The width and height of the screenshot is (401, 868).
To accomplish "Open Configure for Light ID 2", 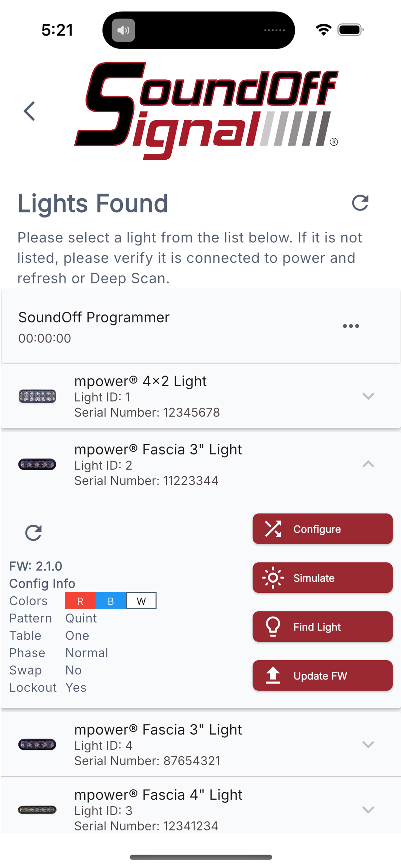I will pos(323,529).
